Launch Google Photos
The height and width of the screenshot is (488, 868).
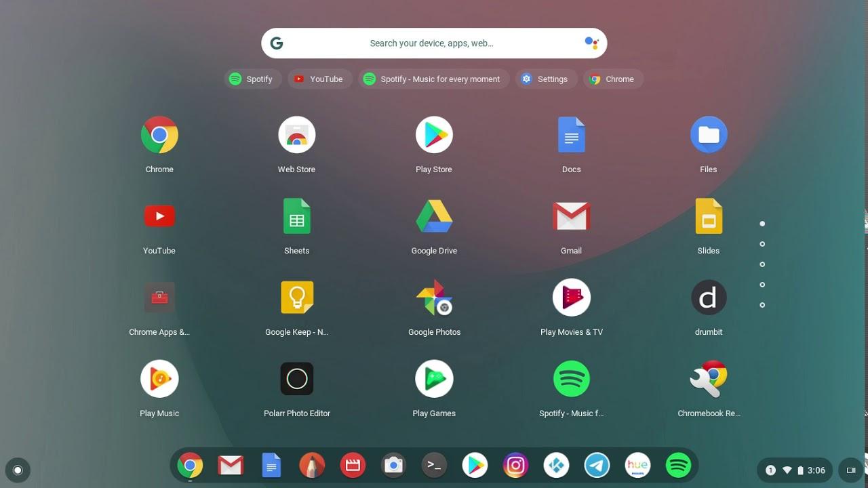click(x=434, y=298)
